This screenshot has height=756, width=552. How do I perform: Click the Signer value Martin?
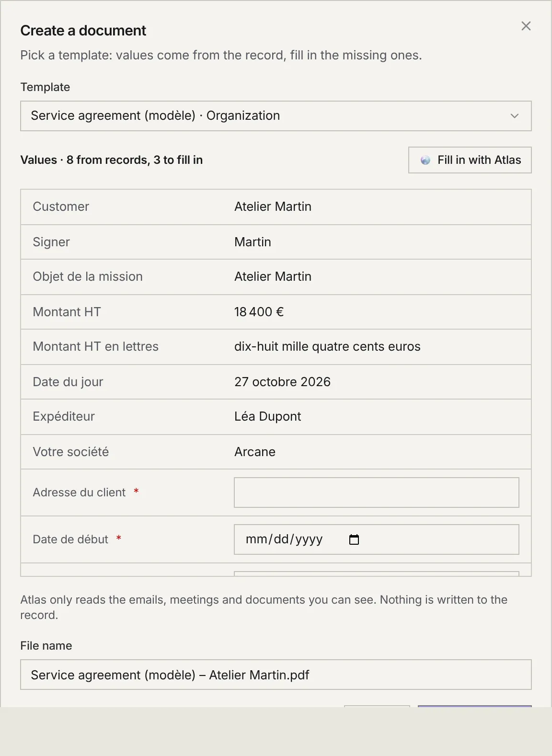click(253, 242)
